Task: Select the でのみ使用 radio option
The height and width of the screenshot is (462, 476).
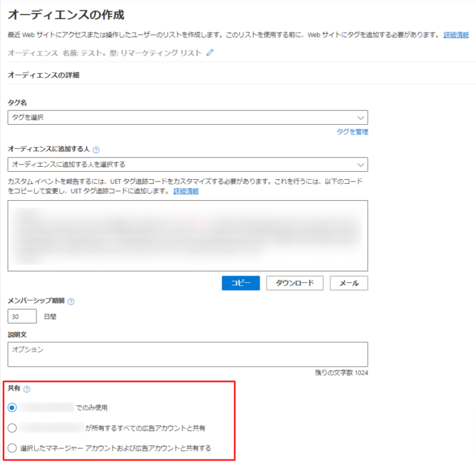Action: click(12, 407)
